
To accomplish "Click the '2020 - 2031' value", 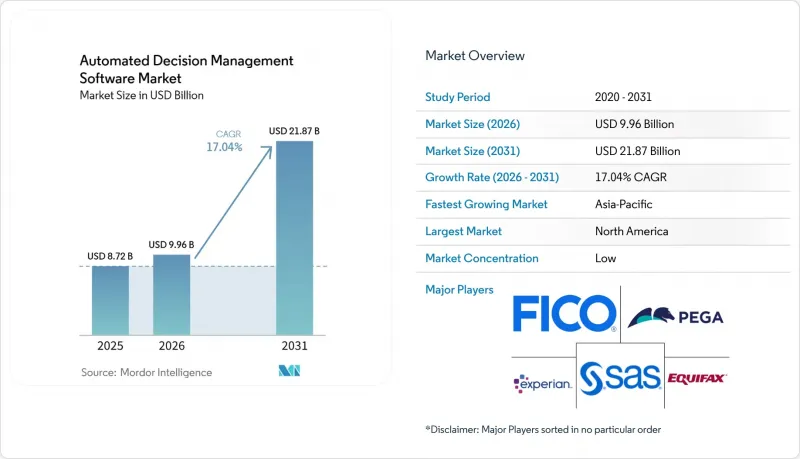I will tap(623, 97).
